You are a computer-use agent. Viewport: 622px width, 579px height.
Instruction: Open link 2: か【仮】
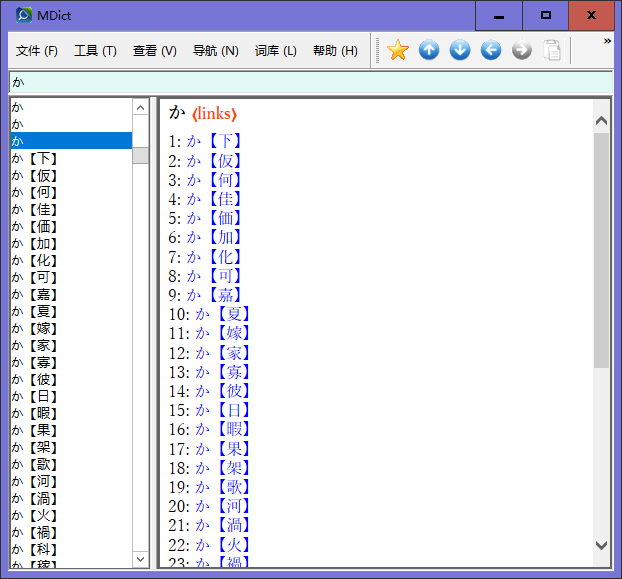[214, 161]
